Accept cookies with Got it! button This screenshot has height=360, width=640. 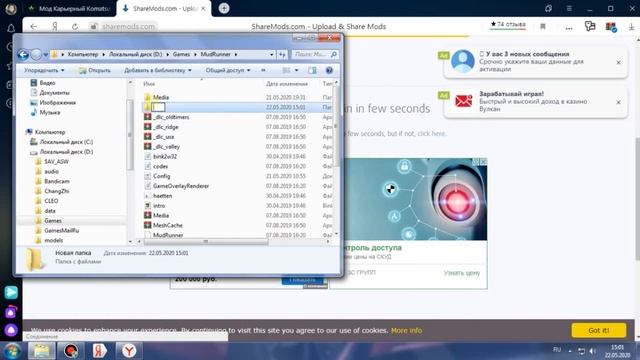pyautogui.click(x=599, y=330)
